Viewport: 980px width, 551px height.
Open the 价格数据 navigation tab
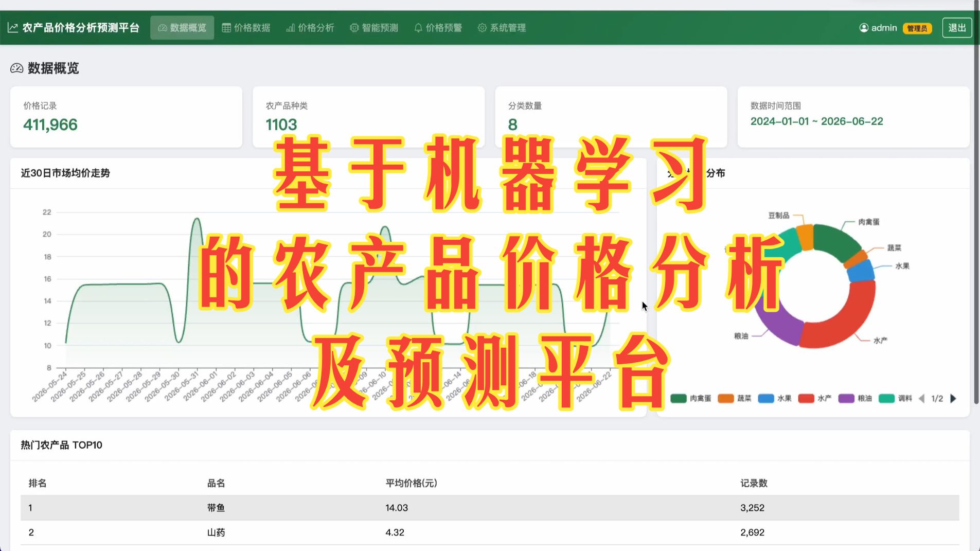click(246, 27)
